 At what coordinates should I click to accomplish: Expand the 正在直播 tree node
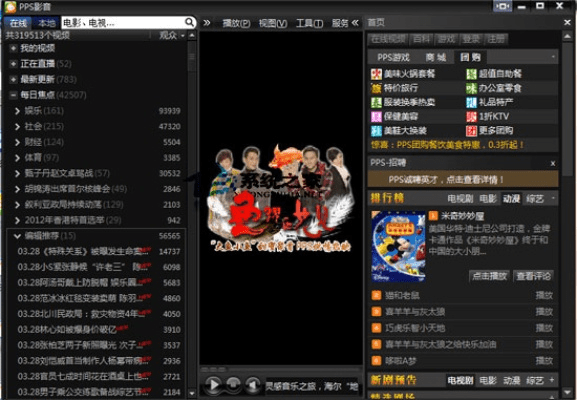tap(13, 64)
